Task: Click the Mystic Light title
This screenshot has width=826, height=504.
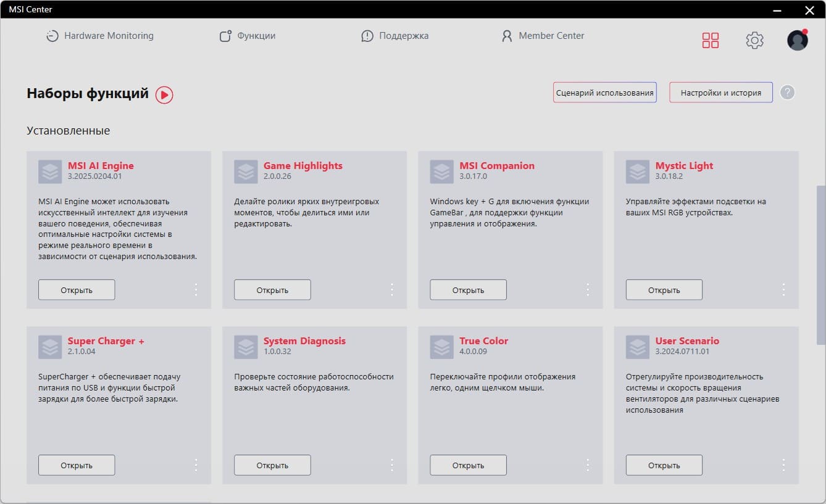Action: pyautogui.click(x=684, y=165)
